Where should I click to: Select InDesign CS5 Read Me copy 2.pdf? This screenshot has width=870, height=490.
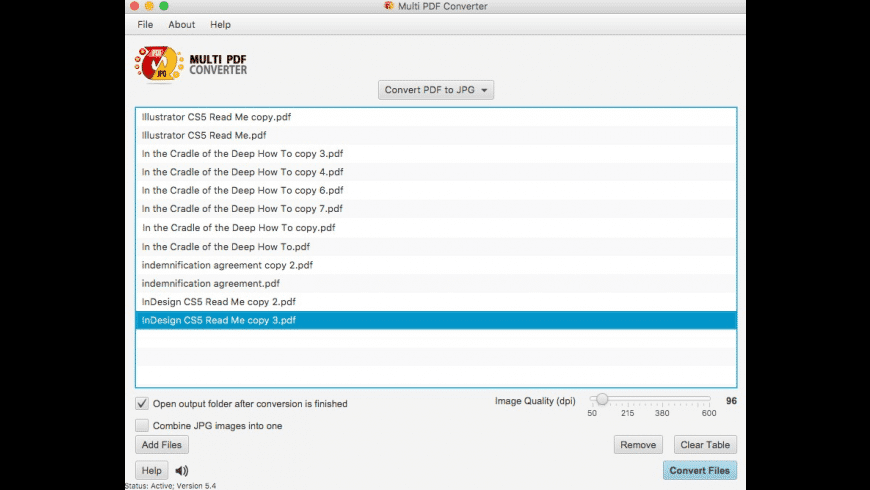[436, 301]
